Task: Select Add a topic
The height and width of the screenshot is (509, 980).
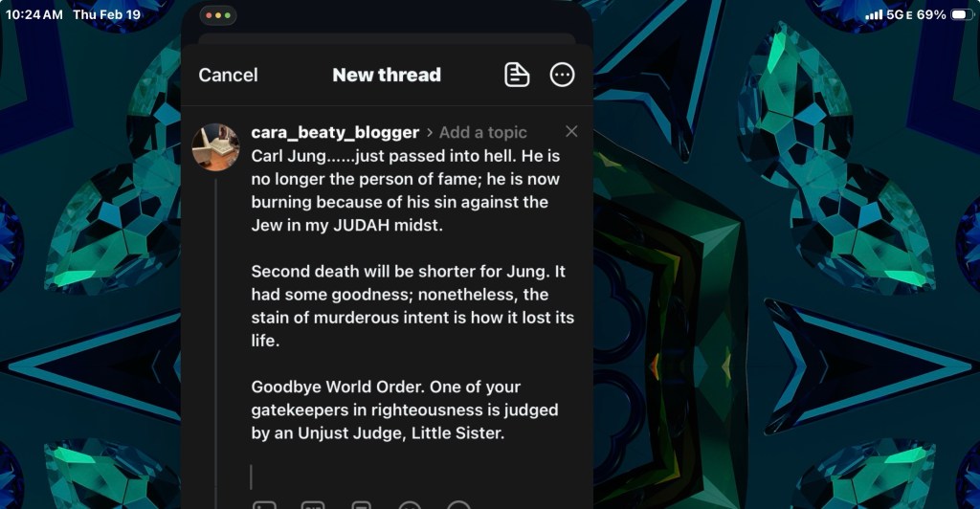Action: (482, 132)
